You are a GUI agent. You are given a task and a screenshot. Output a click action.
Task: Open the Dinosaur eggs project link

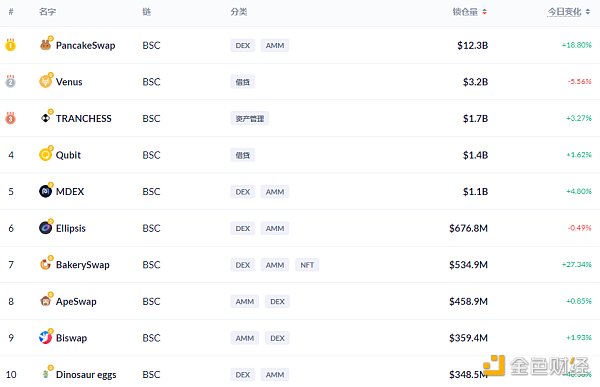[x=86, y=374]
